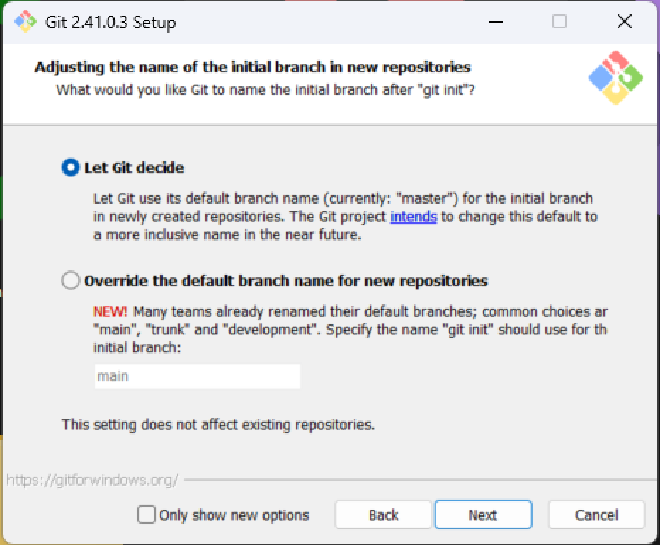Click the Git icon in title bar
660x545 pixels.
tap(25, 21)
